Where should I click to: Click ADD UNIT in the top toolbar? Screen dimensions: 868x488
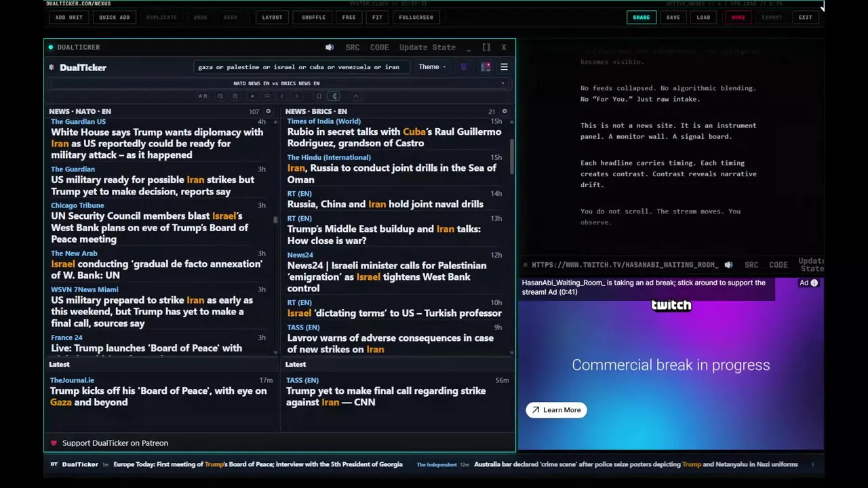[x=68, y=18]
